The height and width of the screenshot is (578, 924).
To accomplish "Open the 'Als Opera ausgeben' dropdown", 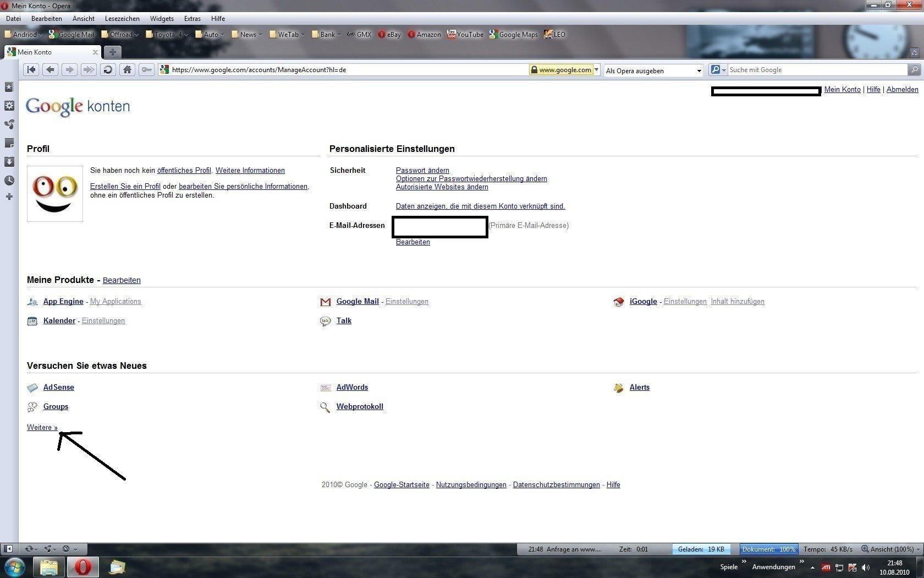I will [653, 70].
